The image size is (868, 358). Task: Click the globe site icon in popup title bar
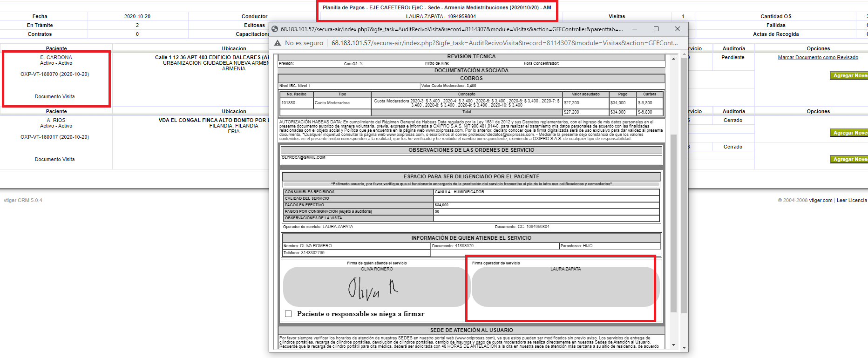click(275, 29)
